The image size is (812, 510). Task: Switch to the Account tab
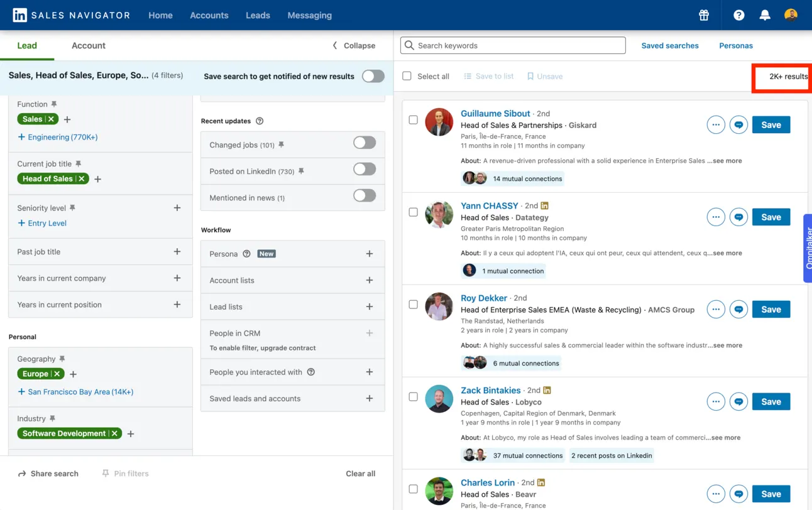89,45
